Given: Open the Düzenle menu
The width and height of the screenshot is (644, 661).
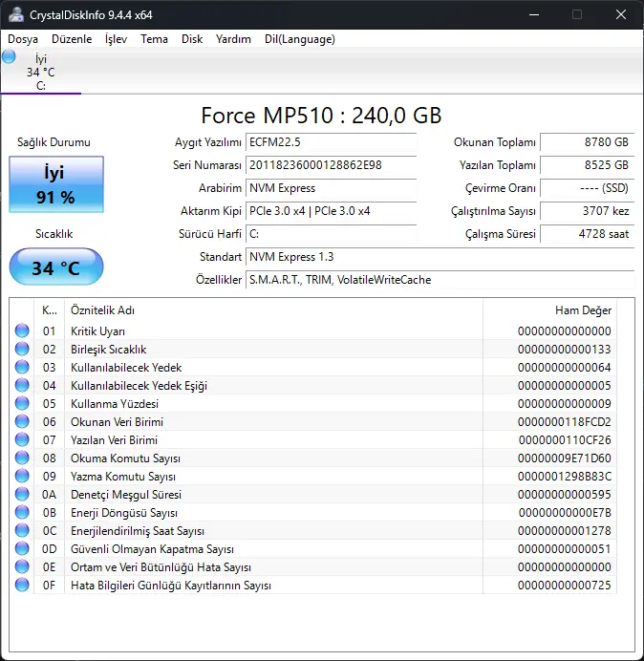Looking at the screenshot, I should [x=72, y=39].
